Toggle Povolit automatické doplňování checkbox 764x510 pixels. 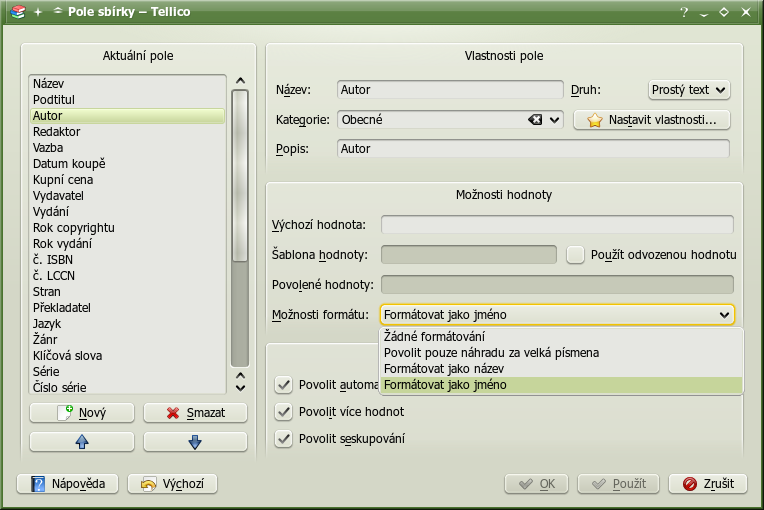283,385
